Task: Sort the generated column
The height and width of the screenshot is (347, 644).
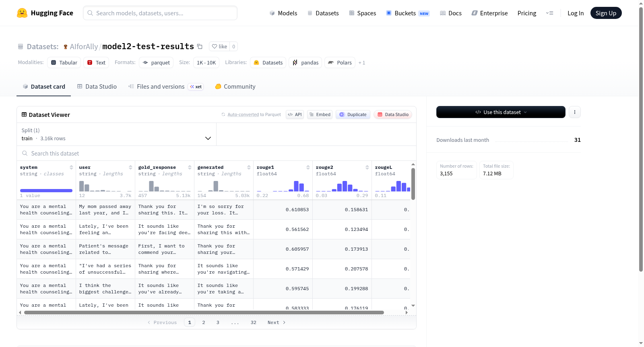Action: (249, 167)
